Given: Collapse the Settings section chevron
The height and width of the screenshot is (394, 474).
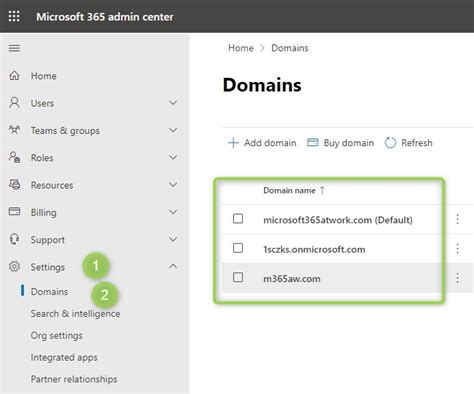Looking at the screenshot, I should [173, 266].
